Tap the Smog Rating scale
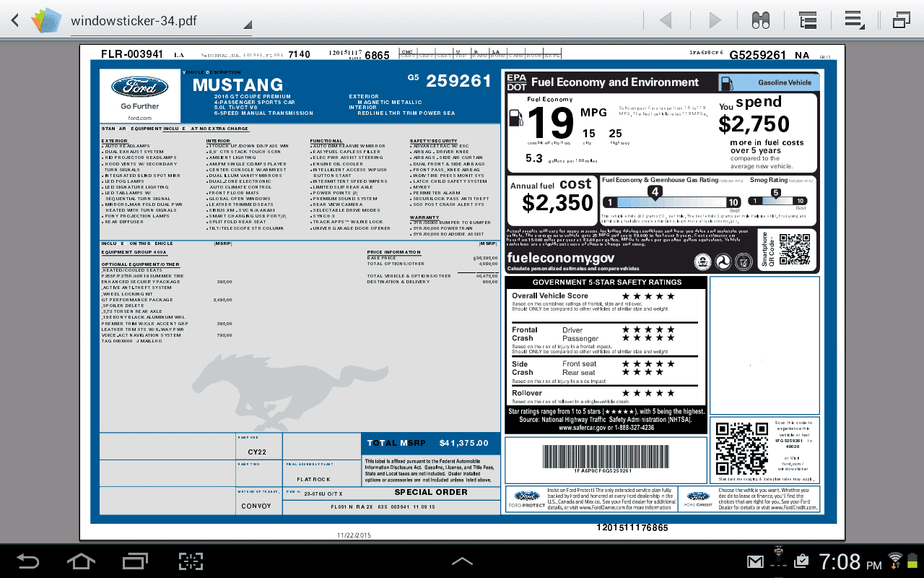Viewport: 924px width, 578px height. coord(777,197)
